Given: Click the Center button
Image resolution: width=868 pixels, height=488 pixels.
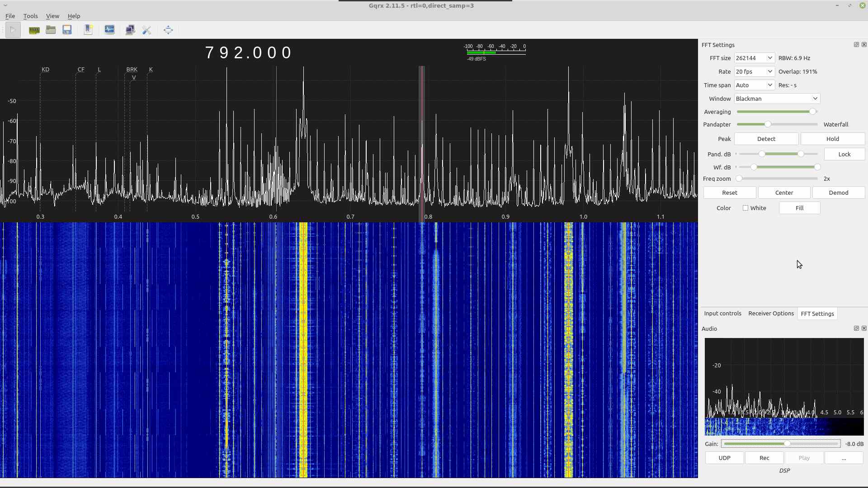Looking at the screenshot, I should click(x=784, y=193).
